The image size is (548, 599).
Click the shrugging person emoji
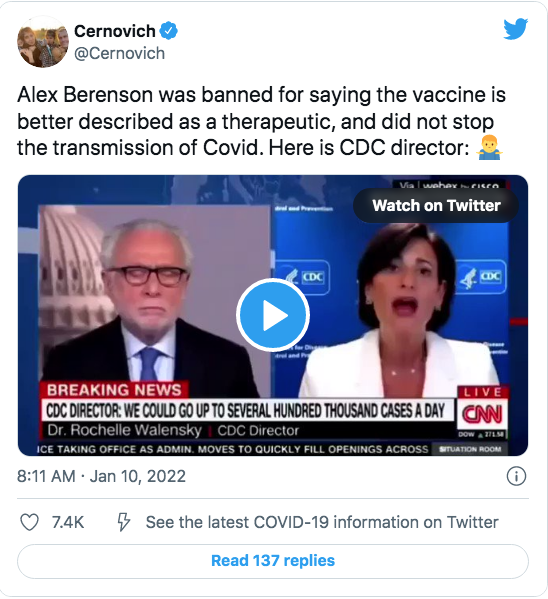(x=489, y=147)
